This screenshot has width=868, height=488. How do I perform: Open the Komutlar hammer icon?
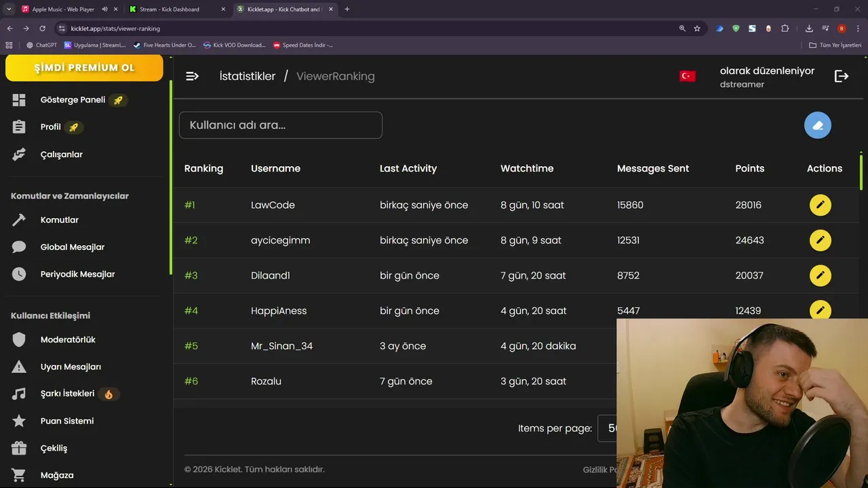[19, 220]
